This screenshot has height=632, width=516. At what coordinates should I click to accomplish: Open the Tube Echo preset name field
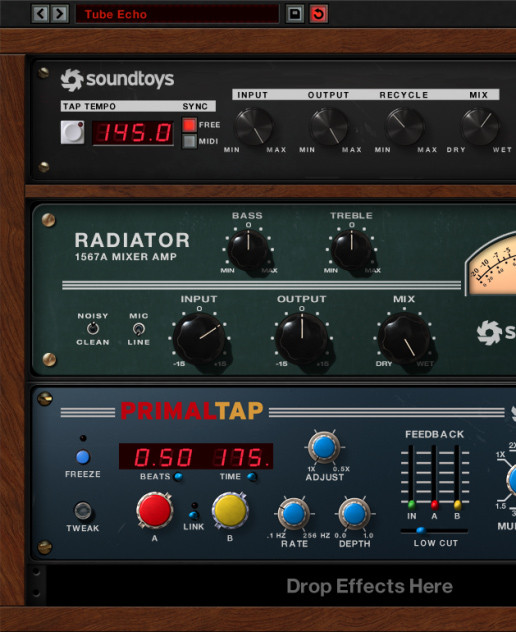(x=177, y=14)
